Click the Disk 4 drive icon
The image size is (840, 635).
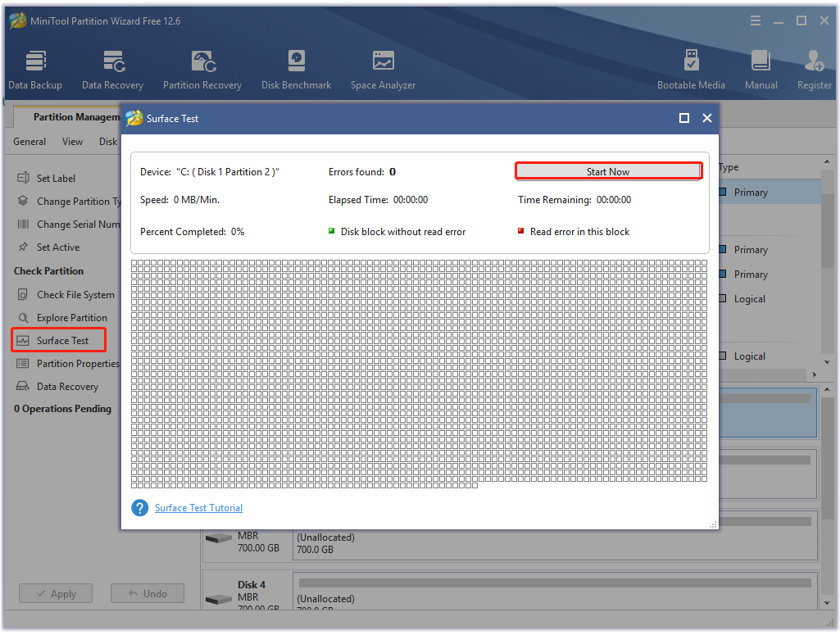[x=219, y=599]
